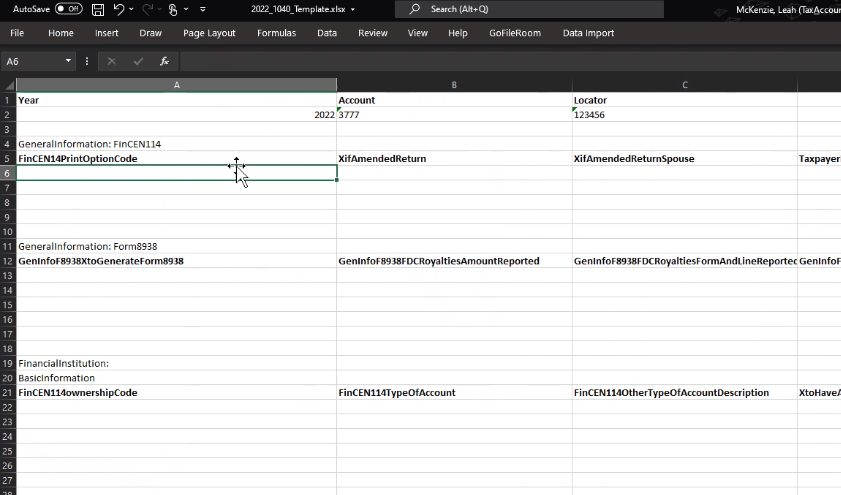Click the 'Account' header cell
841x495 pixels.
coord(454,100)
